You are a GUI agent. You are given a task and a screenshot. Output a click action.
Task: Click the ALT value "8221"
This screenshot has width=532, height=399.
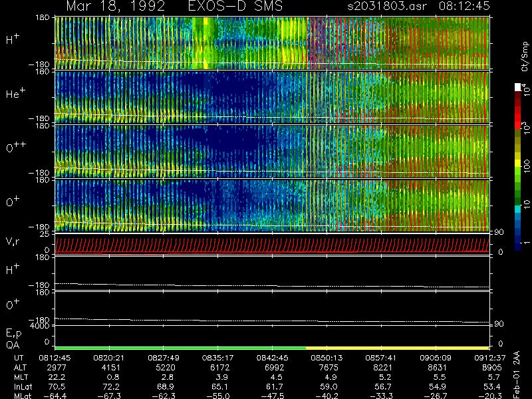(x=383, y=368)
